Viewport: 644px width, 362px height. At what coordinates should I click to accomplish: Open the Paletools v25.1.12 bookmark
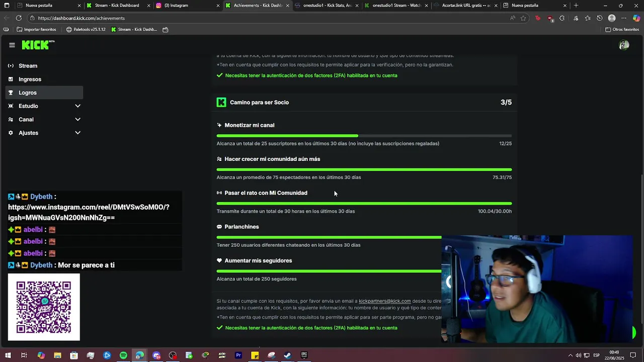[x=86, y=30]
